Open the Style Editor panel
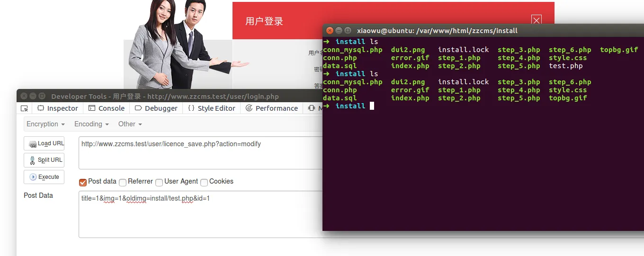 tap(211, 108)
